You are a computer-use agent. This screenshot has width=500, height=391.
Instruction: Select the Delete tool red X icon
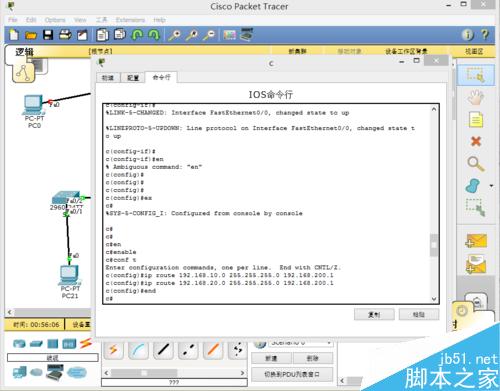coord(476,141)
